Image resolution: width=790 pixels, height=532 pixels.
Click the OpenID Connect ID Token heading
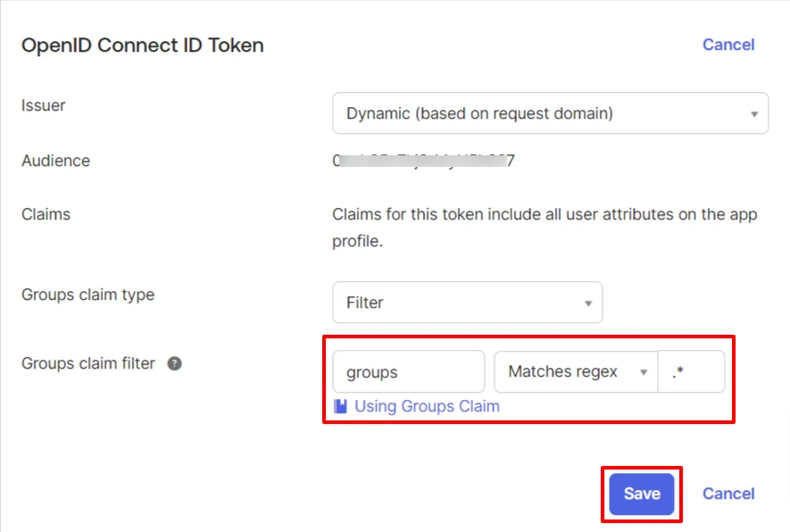[142, 45]
